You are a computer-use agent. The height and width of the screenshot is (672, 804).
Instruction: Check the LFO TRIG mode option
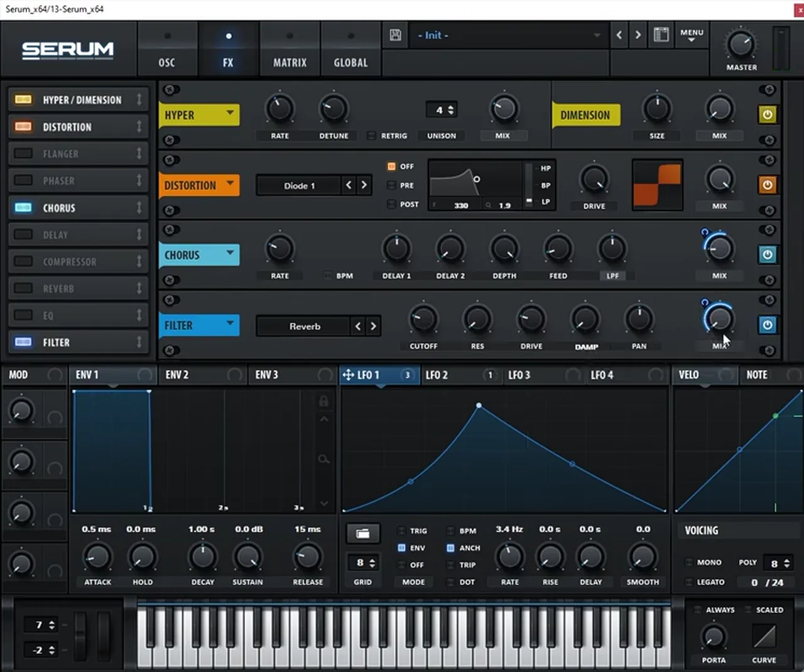401,531
